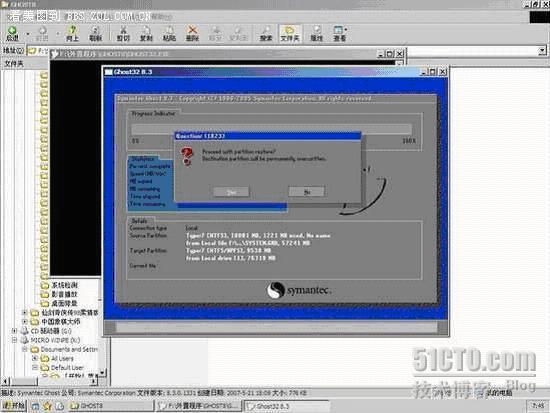This screenshot has width=550, height=413.
Task: Collapse the Default User folder node
Action: [34, 367]
